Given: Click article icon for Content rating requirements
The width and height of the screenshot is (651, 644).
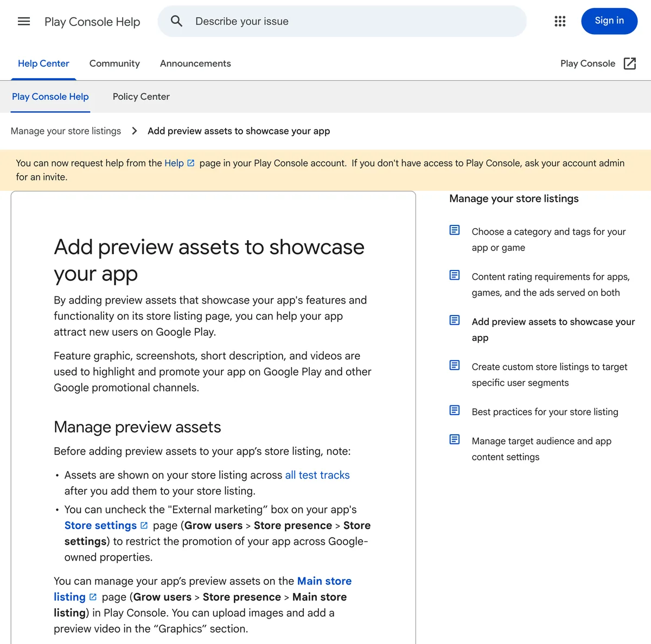Looking at the screenshot, I should click(x=455, y=275).
